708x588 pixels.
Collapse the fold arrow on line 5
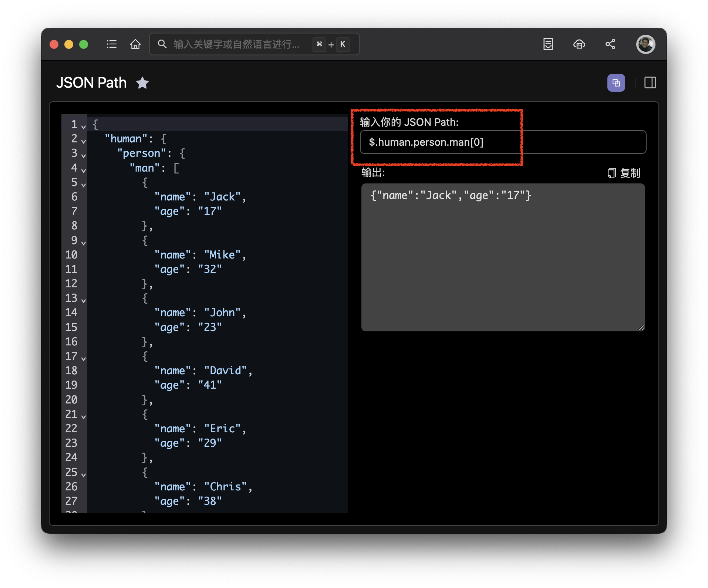84,185
